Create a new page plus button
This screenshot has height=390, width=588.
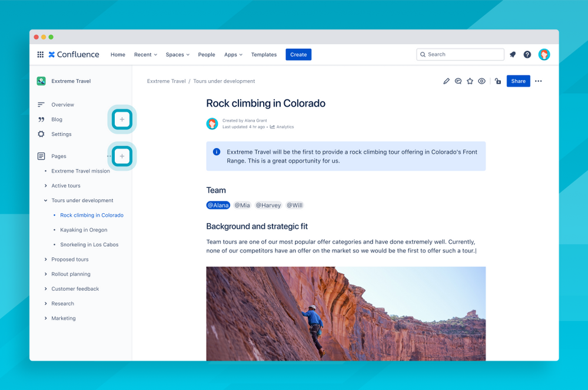tap(122, 156)
